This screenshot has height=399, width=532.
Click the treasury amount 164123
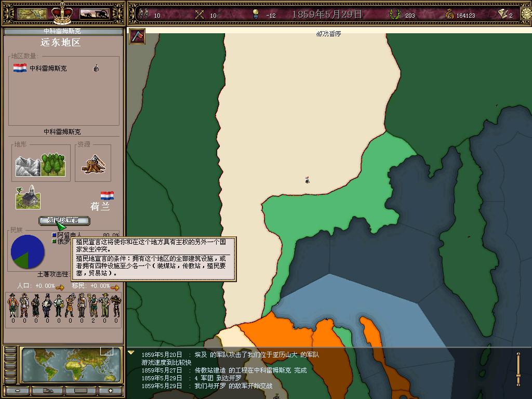[x=466, y=15]
